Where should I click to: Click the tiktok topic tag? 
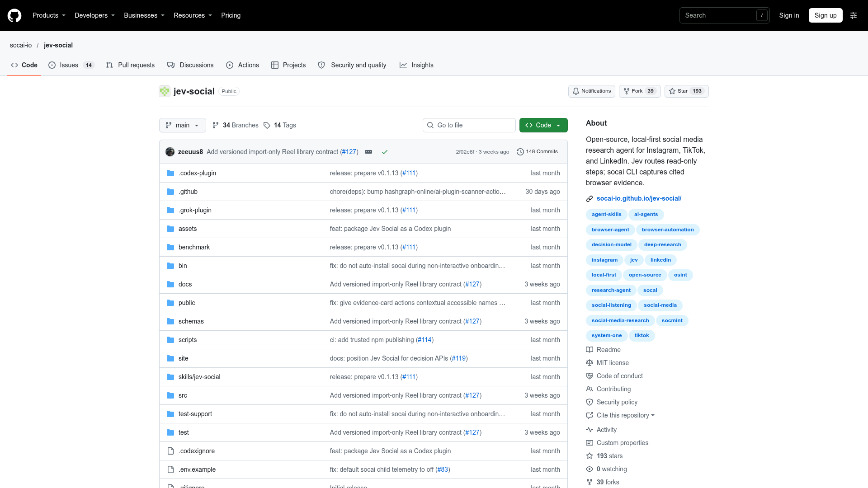click(642, 335)
